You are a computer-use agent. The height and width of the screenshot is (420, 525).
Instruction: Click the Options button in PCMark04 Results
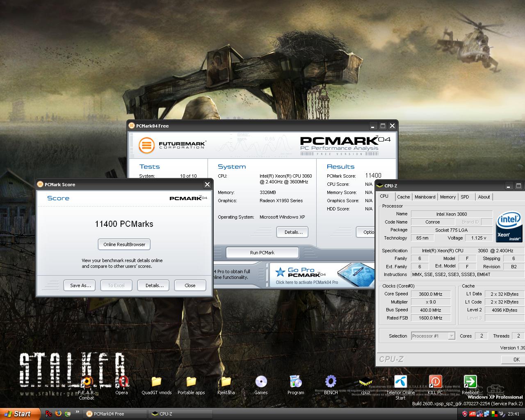point(366,232)
